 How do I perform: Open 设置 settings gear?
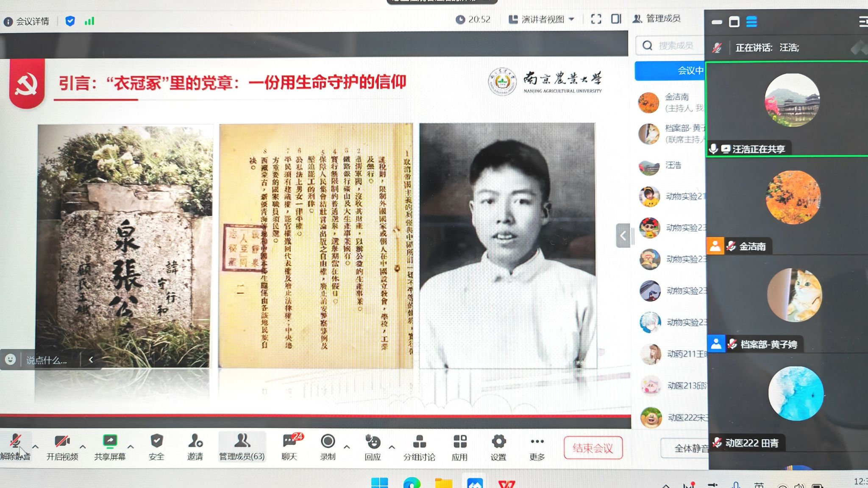pyautogui.click(x=498, y=442)
